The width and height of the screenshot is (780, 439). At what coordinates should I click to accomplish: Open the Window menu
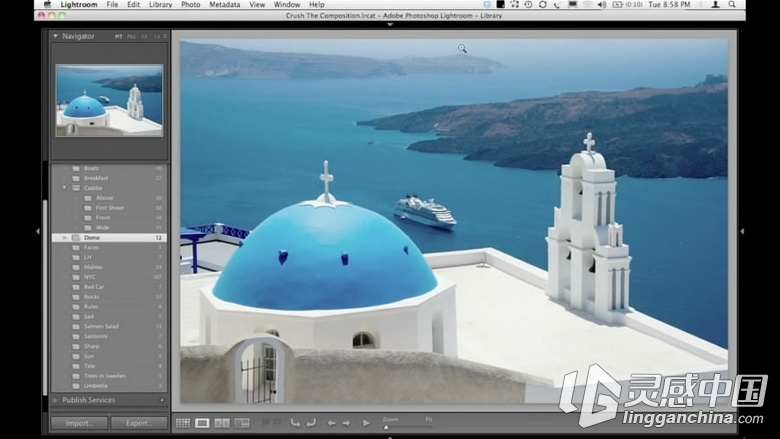[x=287, y=4]
